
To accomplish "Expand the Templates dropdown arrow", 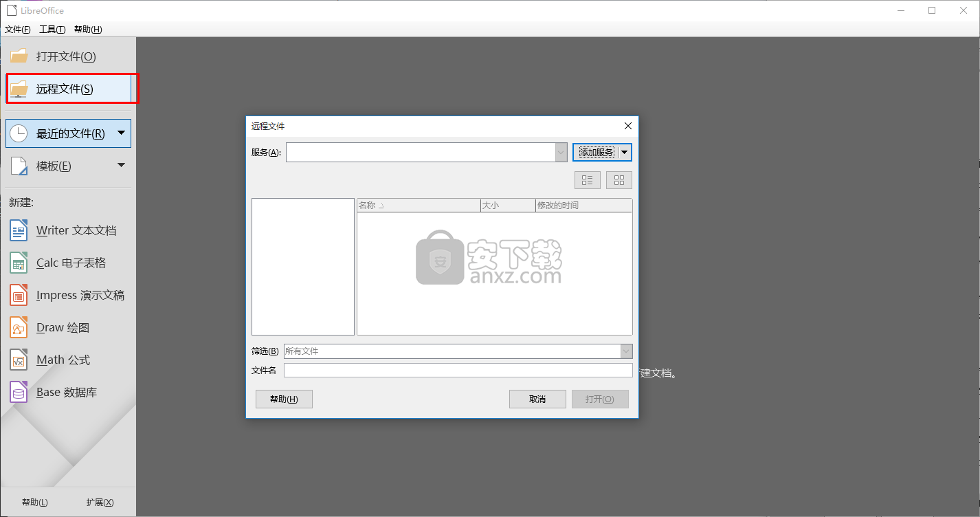I will pyautogui.click(x=121, y=165).
